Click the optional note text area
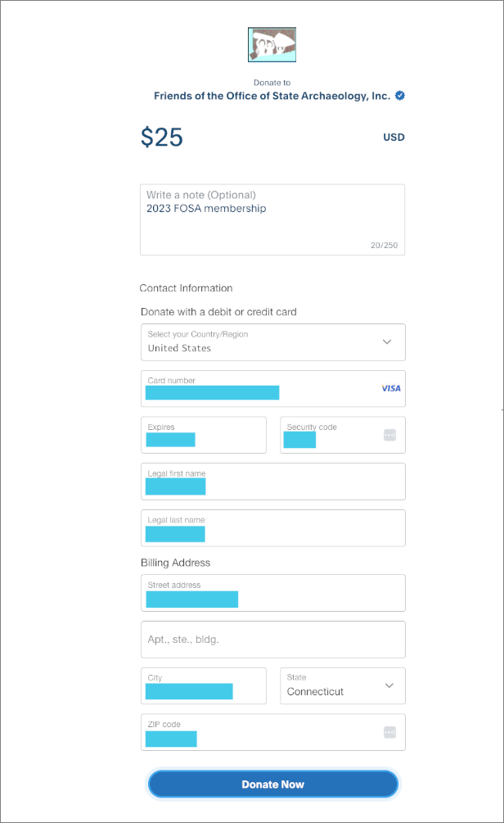504x823 pixels. tap(272, 225)
